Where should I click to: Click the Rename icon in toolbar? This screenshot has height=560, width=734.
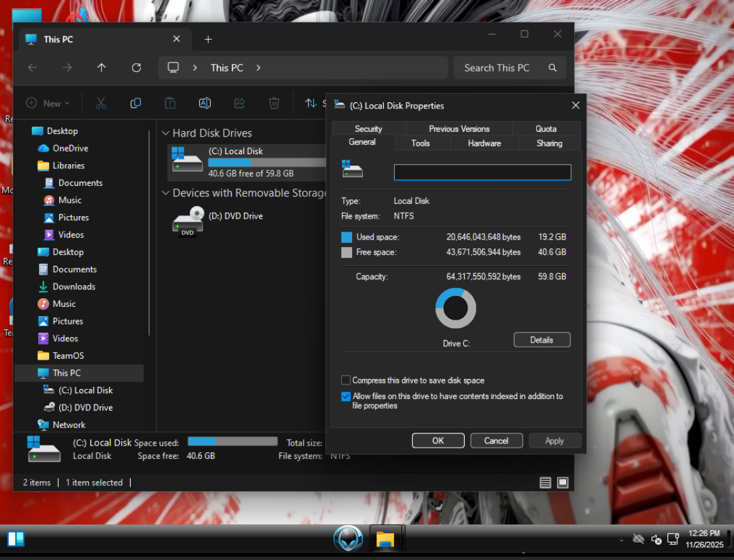(x=205, y=103)
